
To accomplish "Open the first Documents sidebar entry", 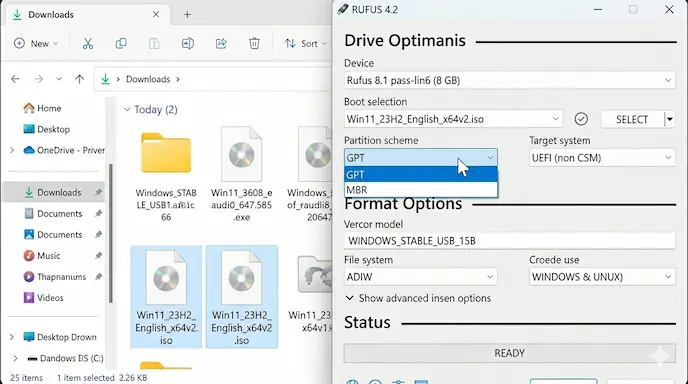I will pos(54,213).
